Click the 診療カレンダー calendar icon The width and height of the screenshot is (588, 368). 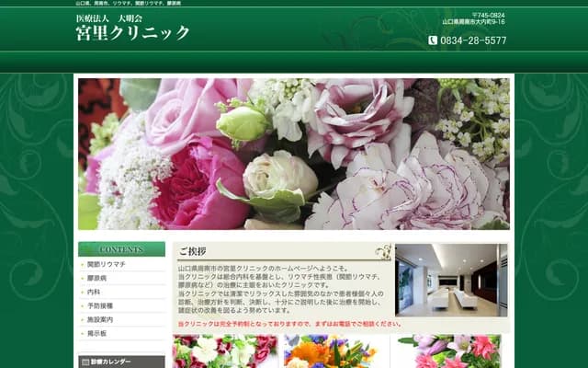(85, 362)
